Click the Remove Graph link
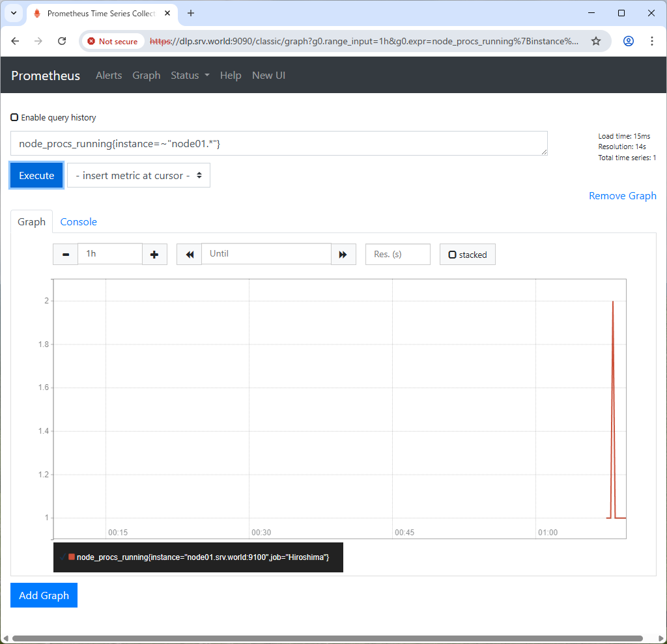This screenshot has height=644, width=667. 622,196
